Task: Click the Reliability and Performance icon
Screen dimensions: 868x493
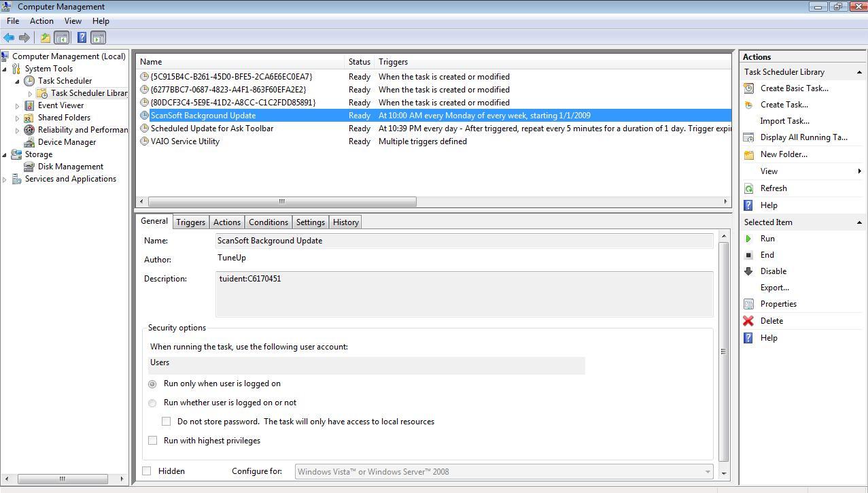Action: point(29,130)
